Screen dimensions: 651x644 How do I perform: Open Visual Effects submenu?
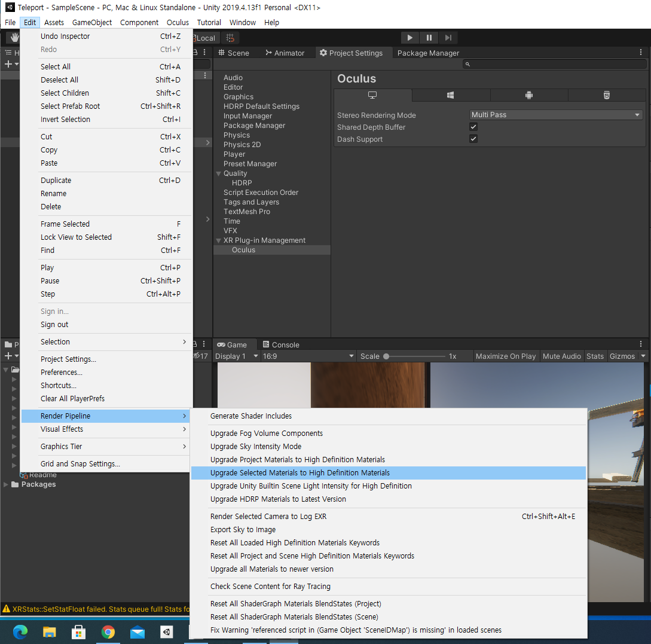(106, 429)
